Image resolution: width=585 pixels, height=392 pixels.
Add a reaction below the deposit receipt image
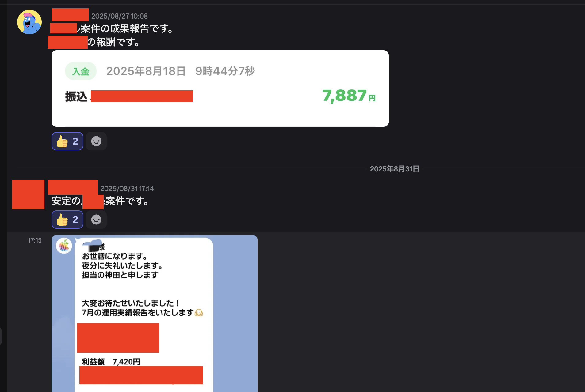point(96,141)
